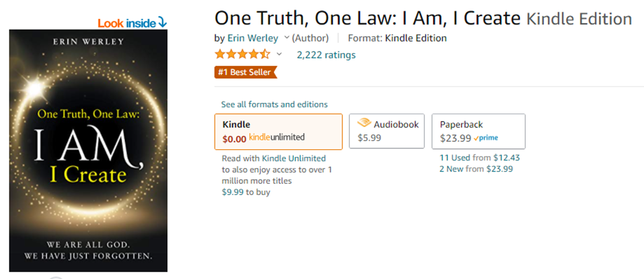Image resolution: width=644 pixels, height=279 pixels.
Task: Click the 2 New from $23.99 link
Action: 476,169
